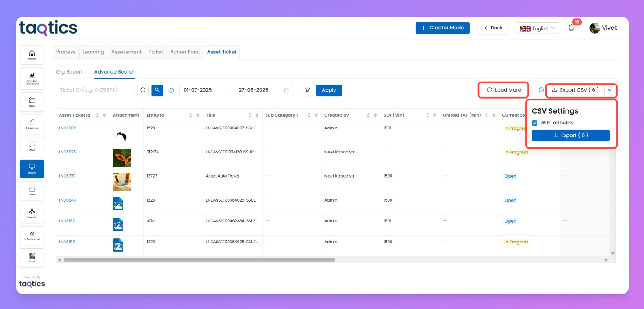The image size is (644, 309).
Task: Open the BI Dashboard sidebar icon
Action: [32, 236]
